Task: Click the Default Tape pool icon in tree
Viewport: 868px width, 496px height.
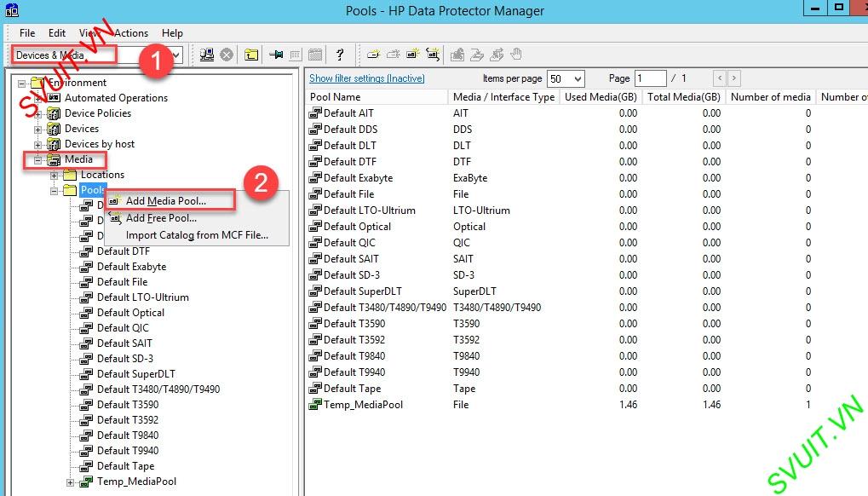Action: click(86, 466)
